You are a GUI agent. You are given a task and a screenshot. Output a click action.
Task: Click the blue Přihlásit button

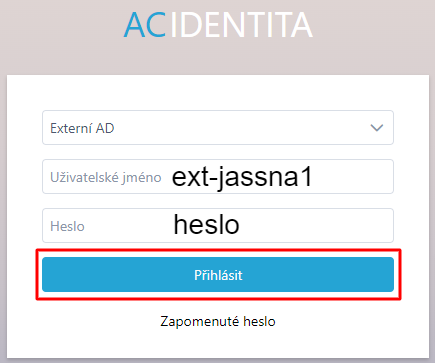[218, 275]
